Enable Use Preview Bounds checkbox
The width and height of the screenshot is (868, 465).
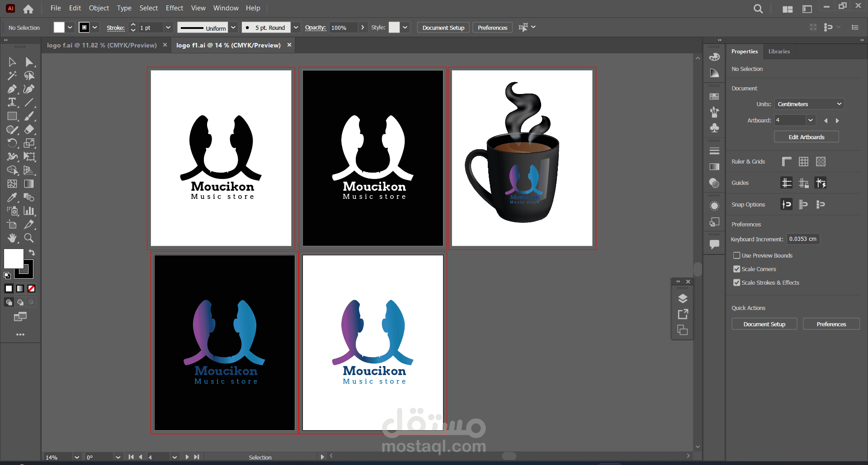point(737,256)
